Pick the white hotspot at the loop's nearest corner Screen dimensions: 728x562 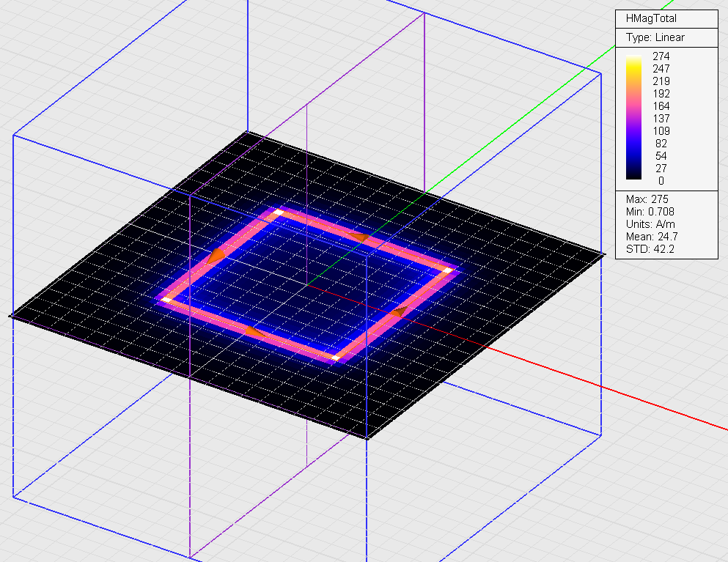point(335,358)
